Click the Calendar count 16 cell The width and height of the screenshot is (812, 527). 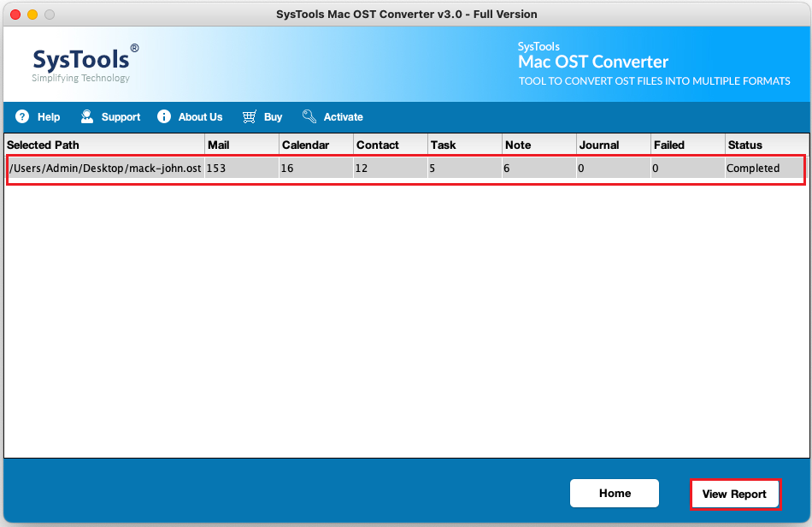point(316,169)
